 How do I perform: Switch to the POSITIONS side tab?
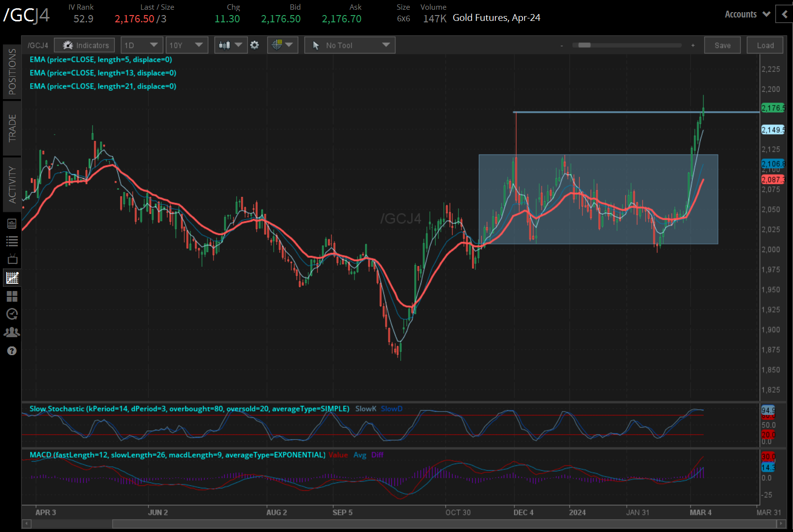tap(12, 71)
